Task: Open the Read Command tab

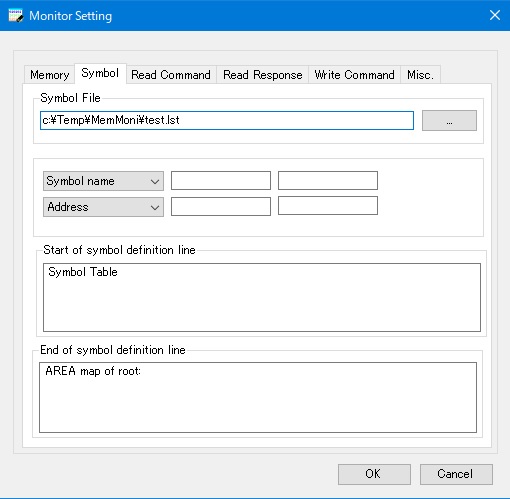Action: click(171, 75)
